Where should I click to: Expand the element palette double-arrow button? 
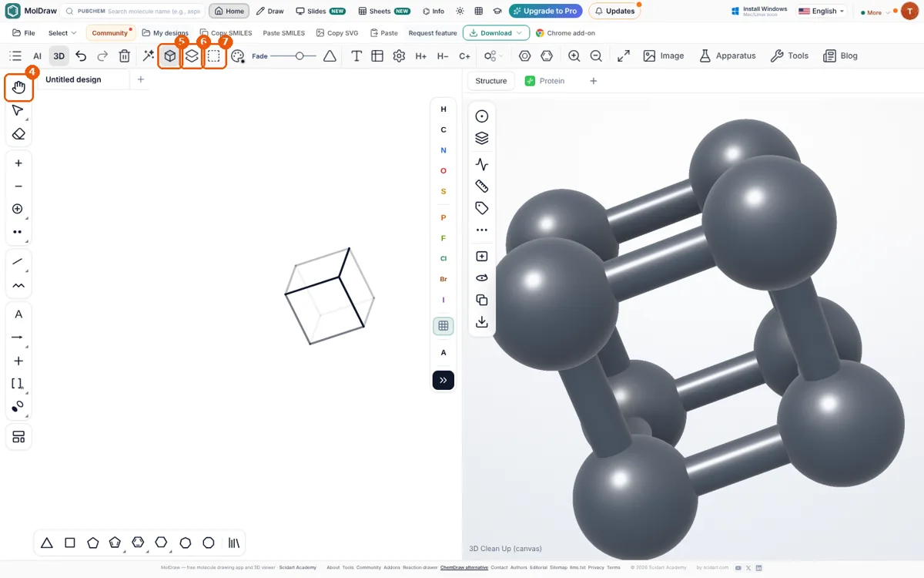click(444, 380)
